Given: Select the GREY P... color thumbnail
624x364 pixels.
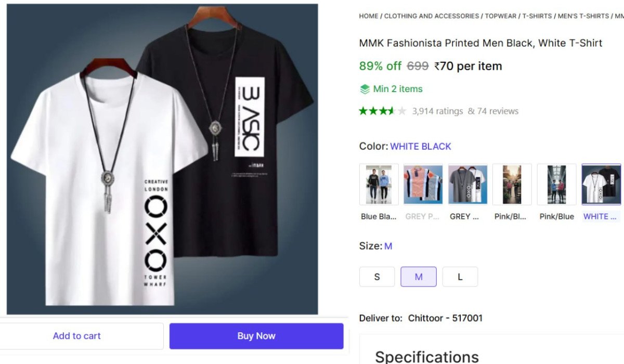Looking at the screenshot, I should [x=423, y=185].
